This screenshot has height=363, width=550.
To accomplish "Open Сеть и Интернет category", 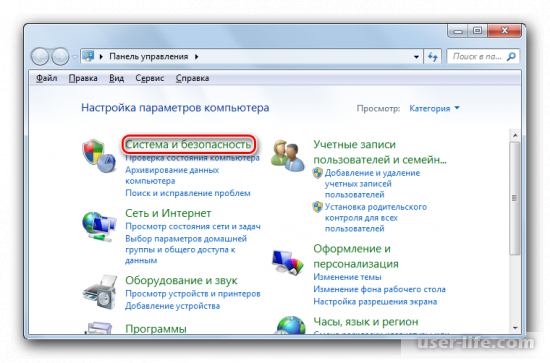I will tap(168, 213).
